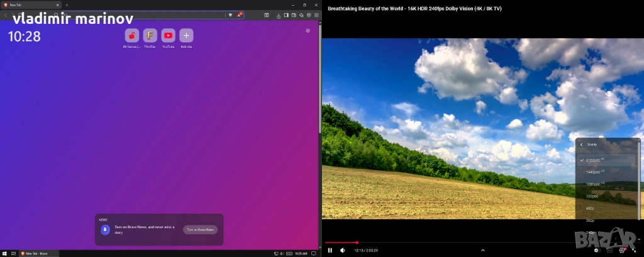Close the New Tab browser tab
644x257 pixels.
click(x=57, y=5)
